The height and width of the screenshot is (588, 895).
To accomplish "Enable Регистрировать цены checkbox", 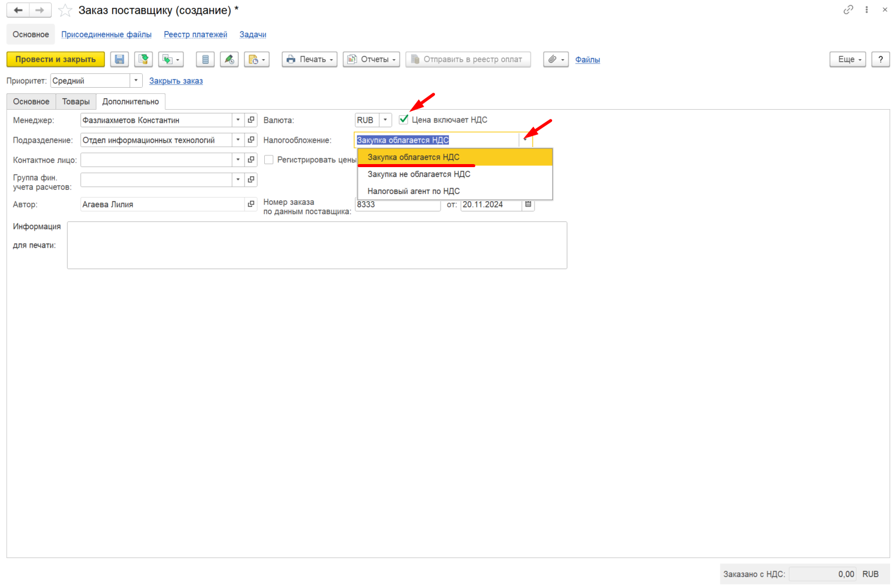I will point(268,160).
